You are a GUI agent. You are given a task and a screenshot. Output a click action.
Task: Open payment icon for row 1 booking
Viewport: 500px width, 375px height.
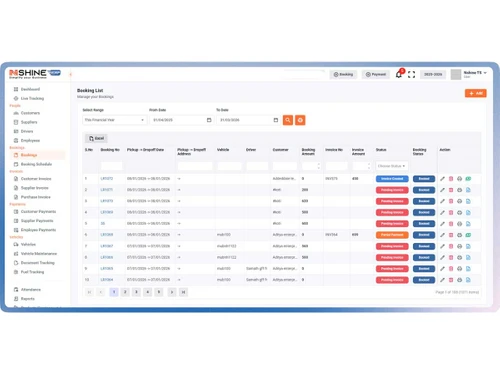(468, 179)
